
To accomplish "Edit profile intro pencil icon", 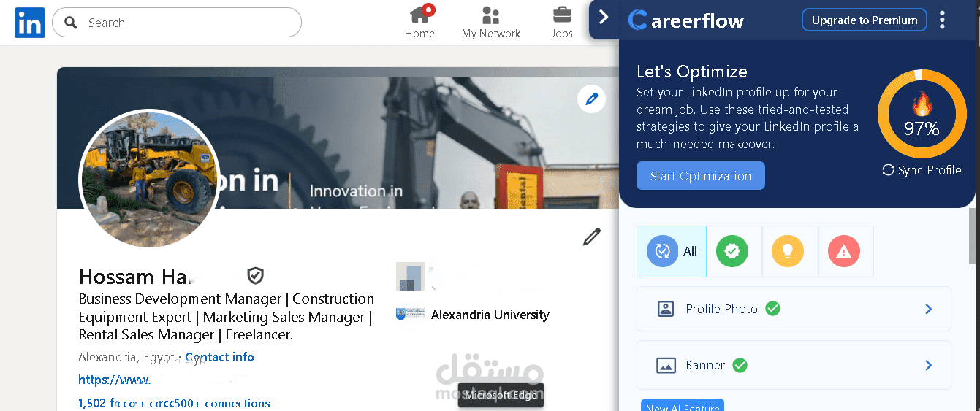I will point(591,237).
